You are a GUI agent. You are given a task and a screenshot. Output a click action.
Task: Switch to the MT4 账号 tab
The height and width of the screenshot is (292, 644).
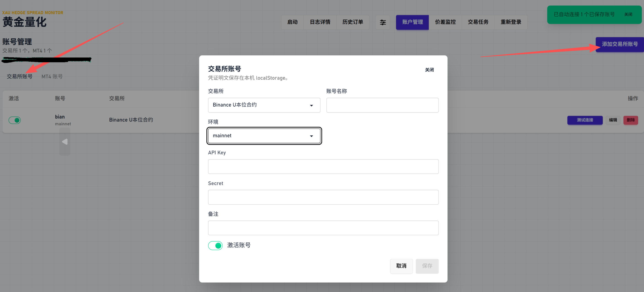pyautogui.click(x=52, y=76)
